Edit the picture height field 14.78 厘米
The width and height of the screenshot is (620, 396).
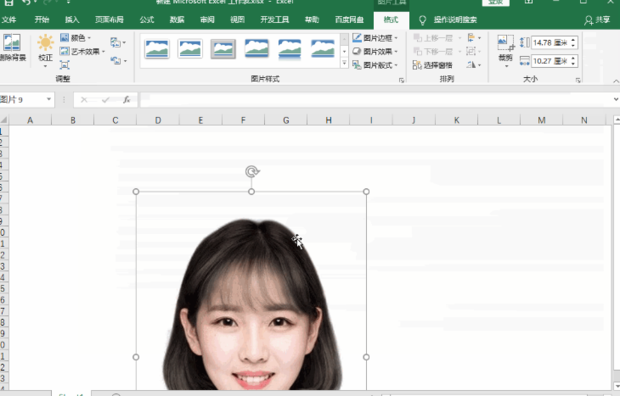pos(550,42)
